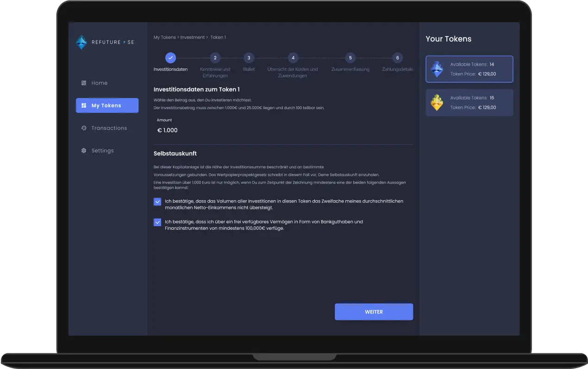Viewport: 588px width, 369px height.
Task: Open the Settings menu item
Action: (102, 151)
